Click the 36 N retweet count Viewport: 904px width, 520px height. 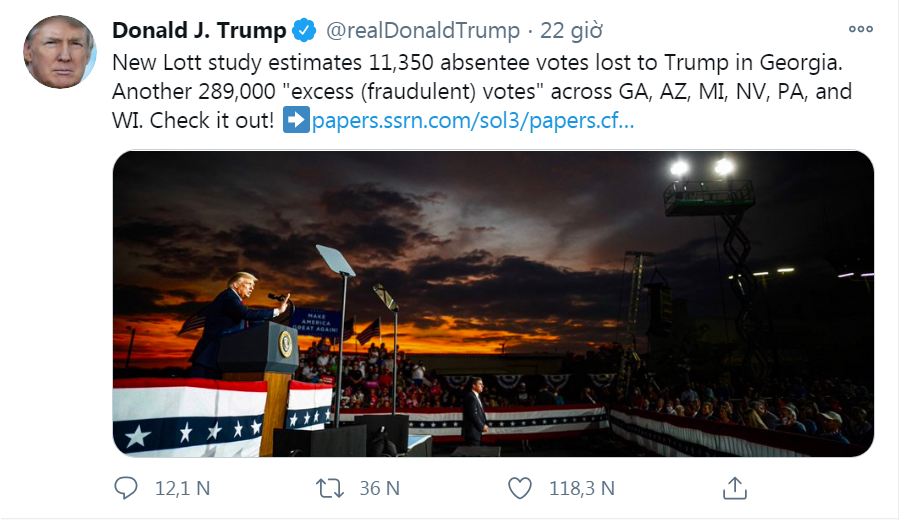click(x=379, y=488)
